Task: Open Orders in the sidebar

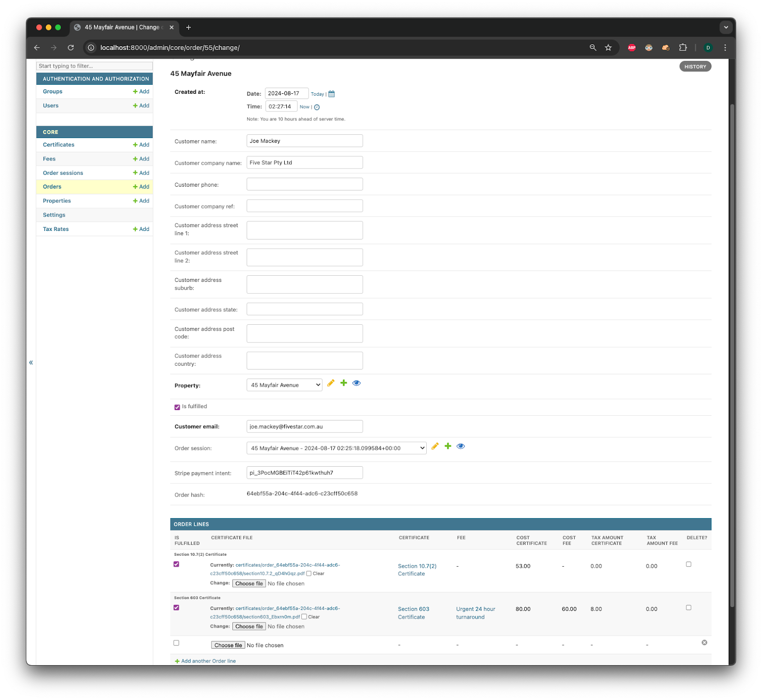Action: click(52, 187)
